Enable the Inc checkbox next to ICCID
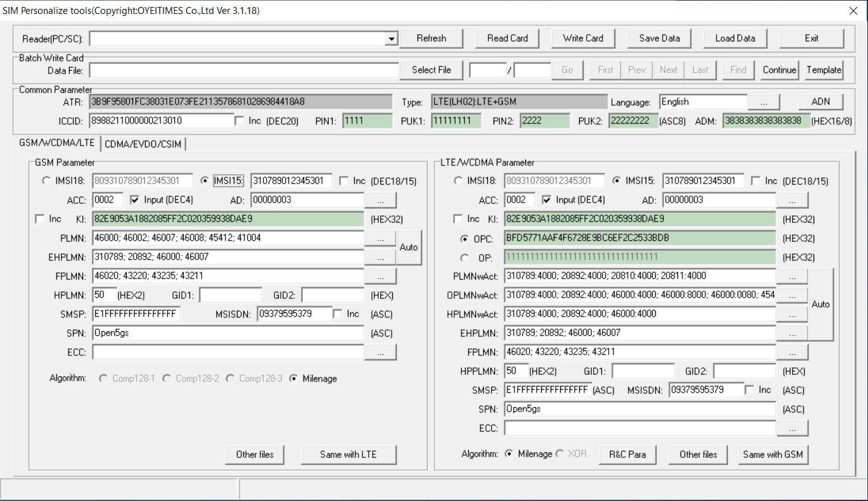 pyautogui.click(x=238, y=121)
